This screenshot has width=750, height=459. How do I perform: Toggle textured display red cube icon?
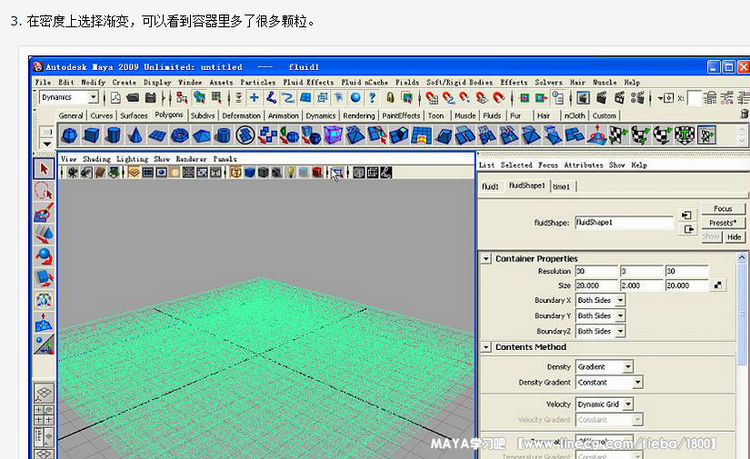pos(317,172)
